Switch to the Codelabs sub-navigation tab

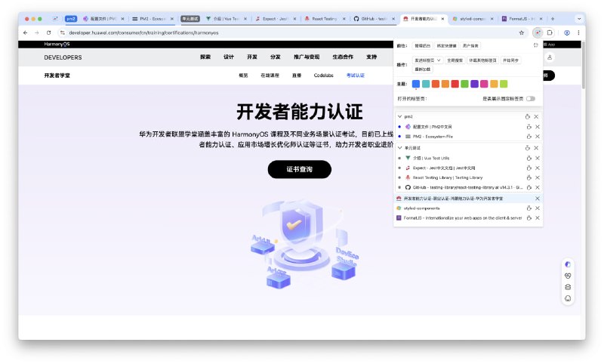324,76
